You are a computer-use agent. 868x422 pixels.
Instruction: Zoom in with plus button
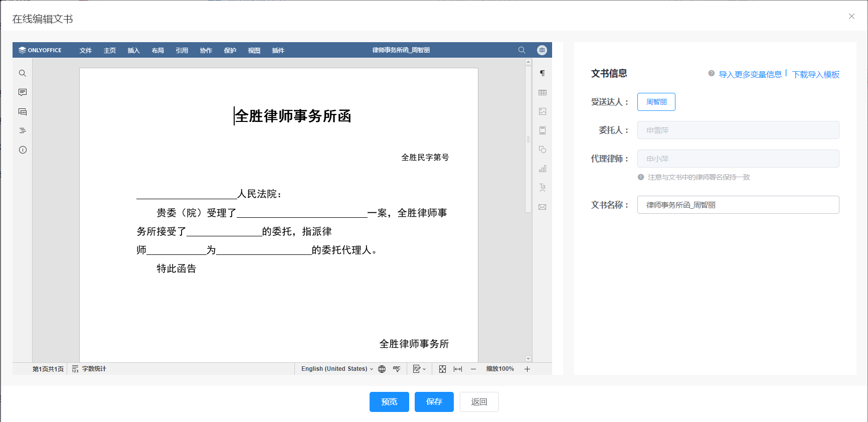(x=528, y=369)
